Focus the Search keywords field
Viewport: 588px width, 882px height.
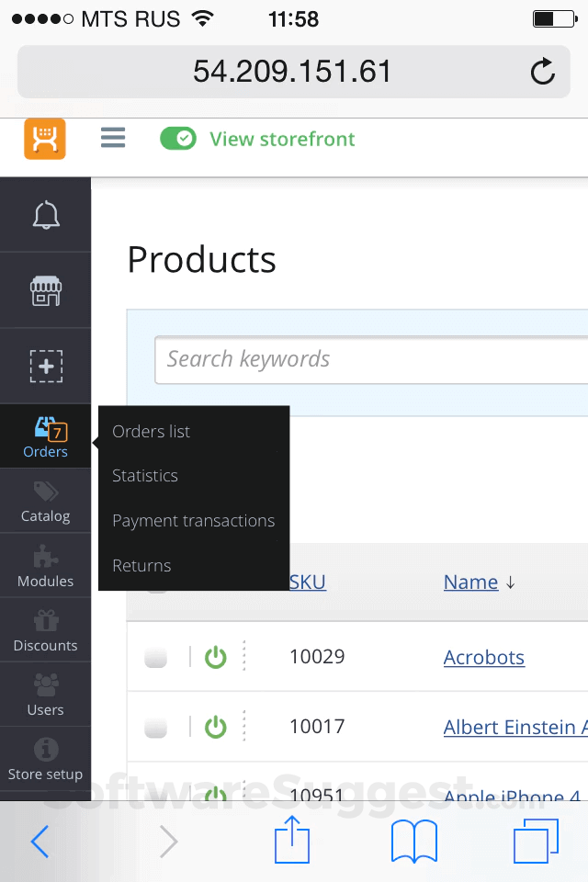[367, 359]
